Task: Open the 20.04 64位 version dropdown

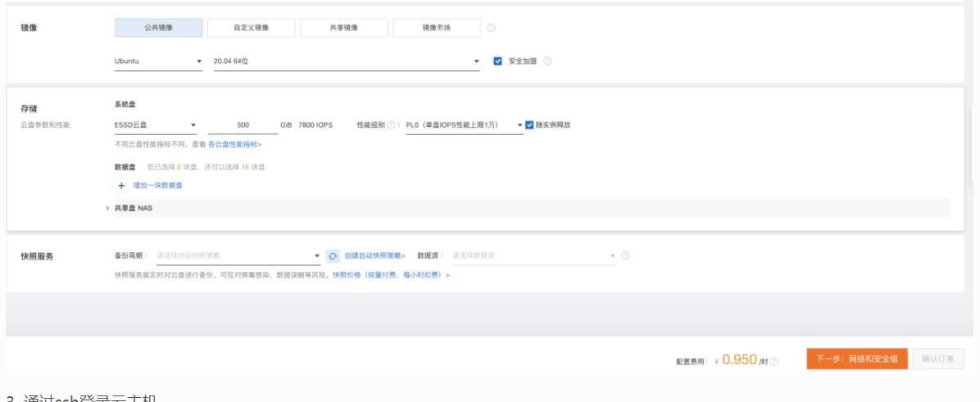Action: tap(346, 61)
